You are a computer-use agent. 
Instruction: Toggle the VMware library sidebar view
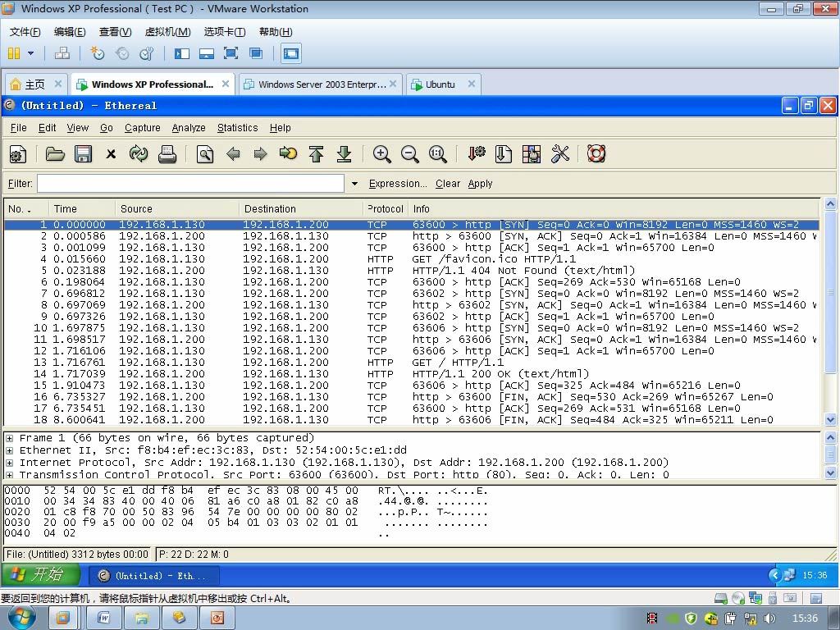[181, 53]
